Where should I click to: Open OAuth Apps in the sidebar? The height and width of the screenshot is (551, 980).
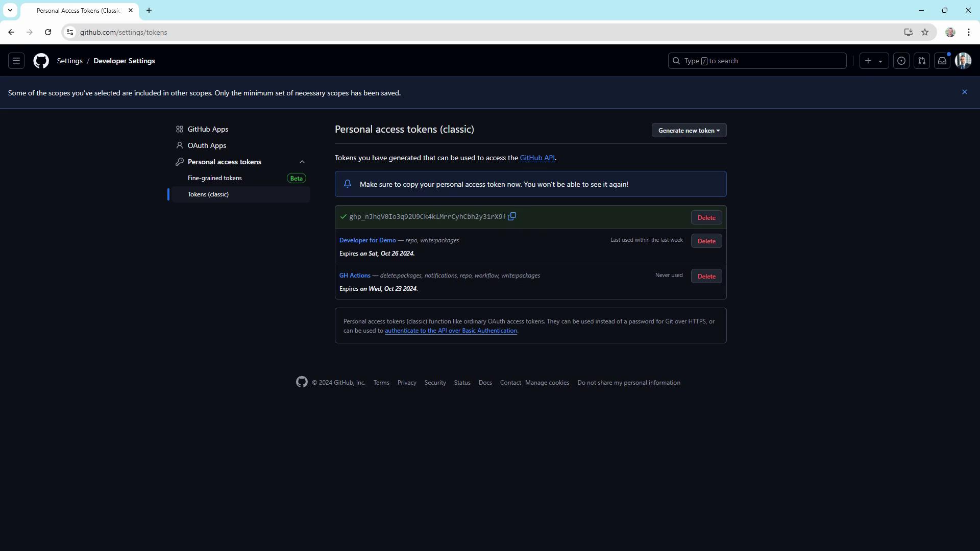pos(207,145)
